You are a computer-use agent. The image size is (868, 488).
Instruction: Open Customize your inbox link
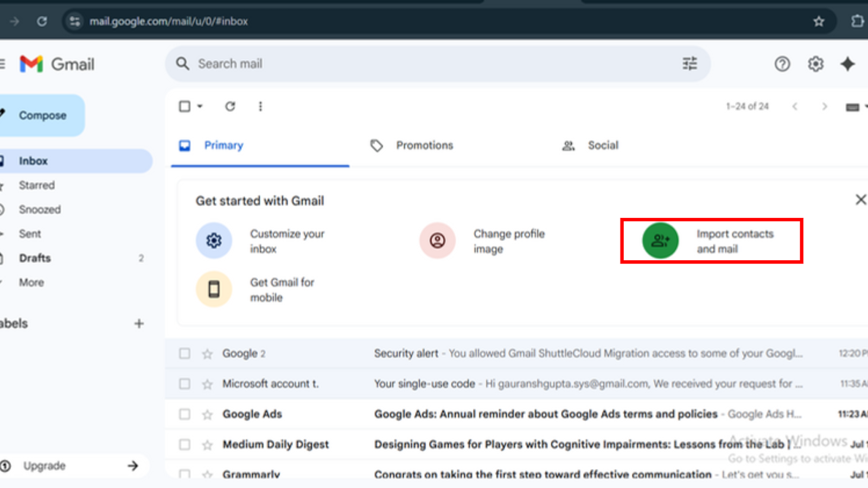click(x=287, y=241)
